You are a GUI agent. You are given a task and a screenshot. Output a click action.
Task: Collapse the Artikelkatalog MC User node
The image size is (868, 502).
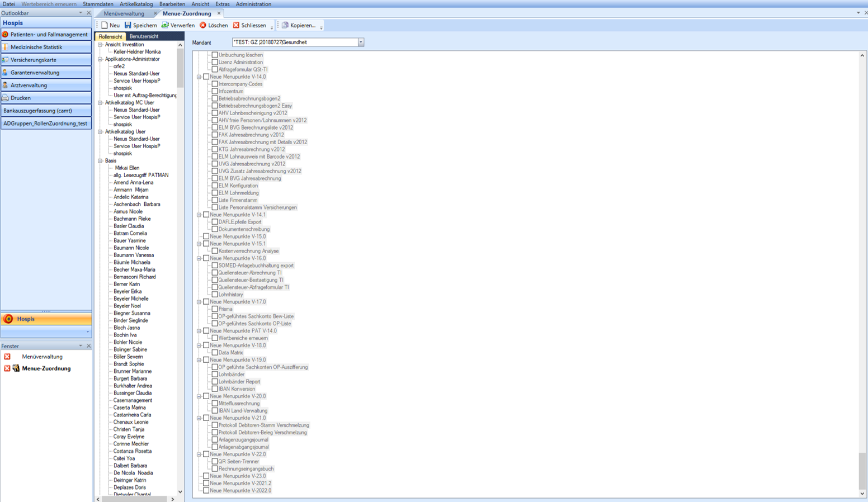point(101,103)
